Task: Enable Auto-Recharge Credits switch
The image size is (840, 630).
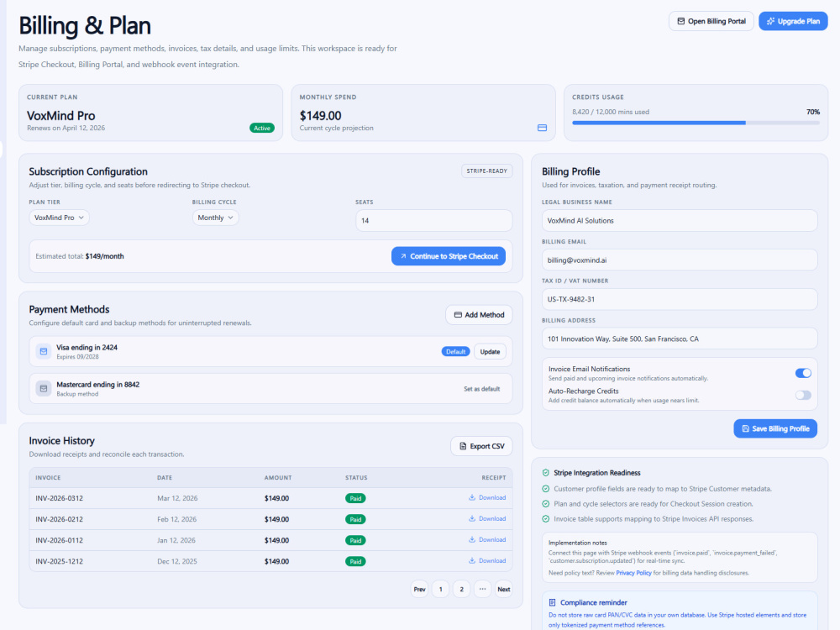Action: 803,395
